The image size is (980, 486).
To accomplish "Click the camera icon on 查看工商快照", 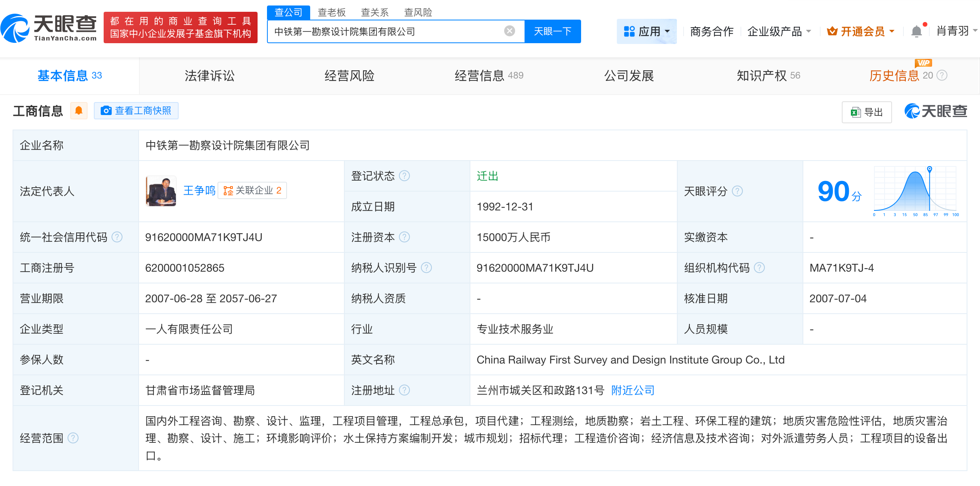I will 106,111.
